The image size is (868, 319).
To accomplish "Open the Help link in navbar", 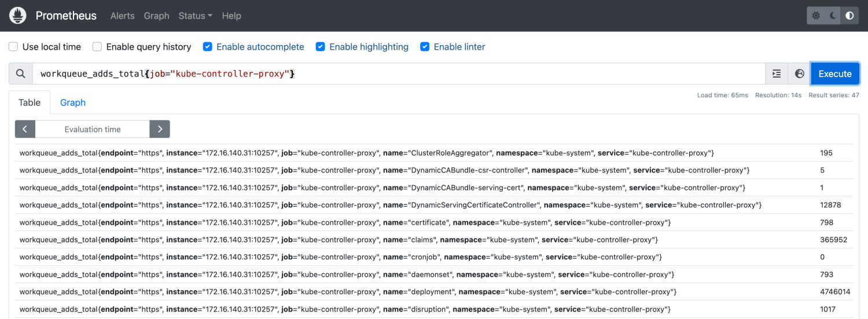I will [x=231, y=16].
